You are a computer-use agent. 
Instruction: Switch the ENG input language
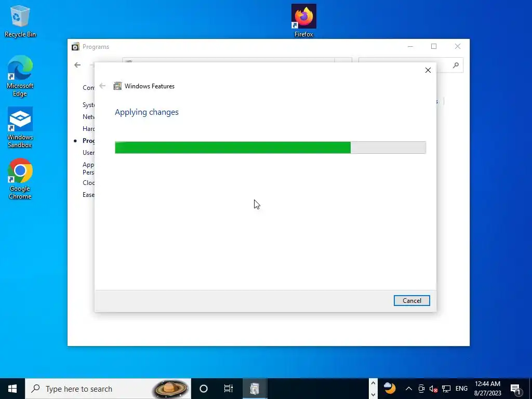tap(461, 389)
